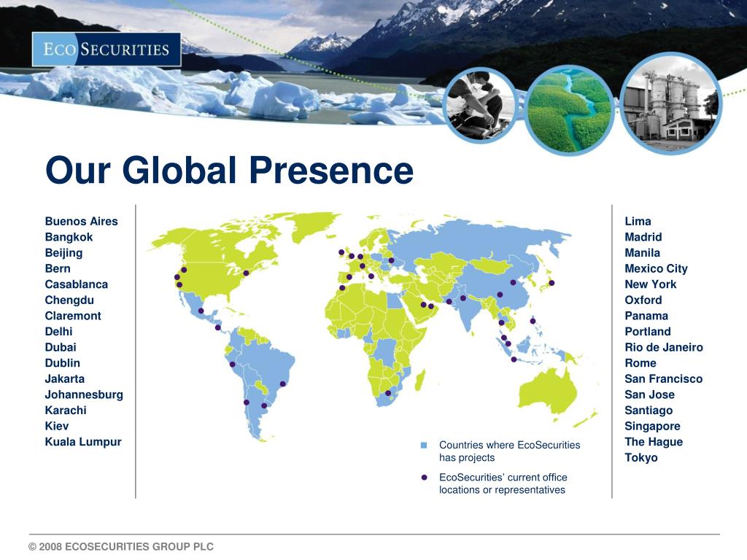
Task: Select 'Mexico City' in the right list
Action: point(656,268)
